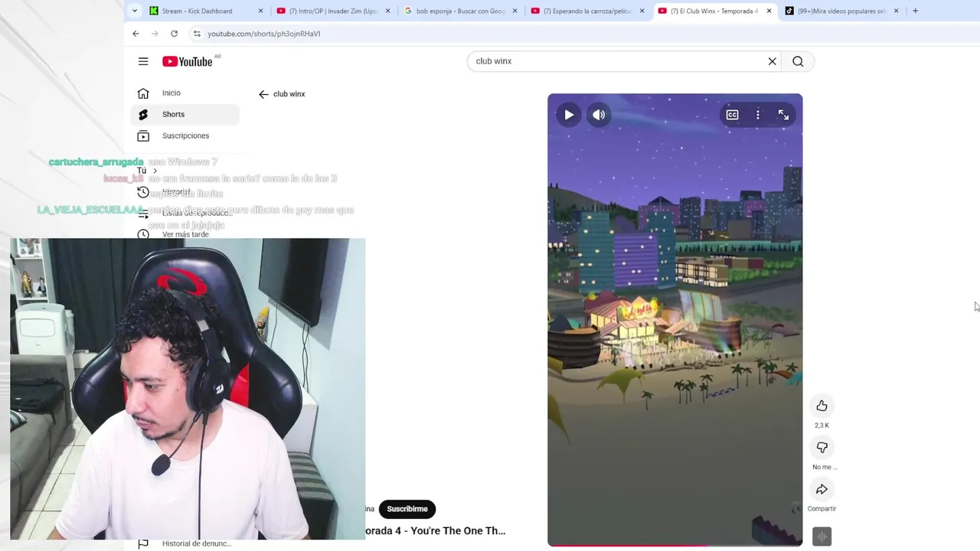The image size is (980, 551).
Task: Like the Short with thumbs up
Action: 822,406
